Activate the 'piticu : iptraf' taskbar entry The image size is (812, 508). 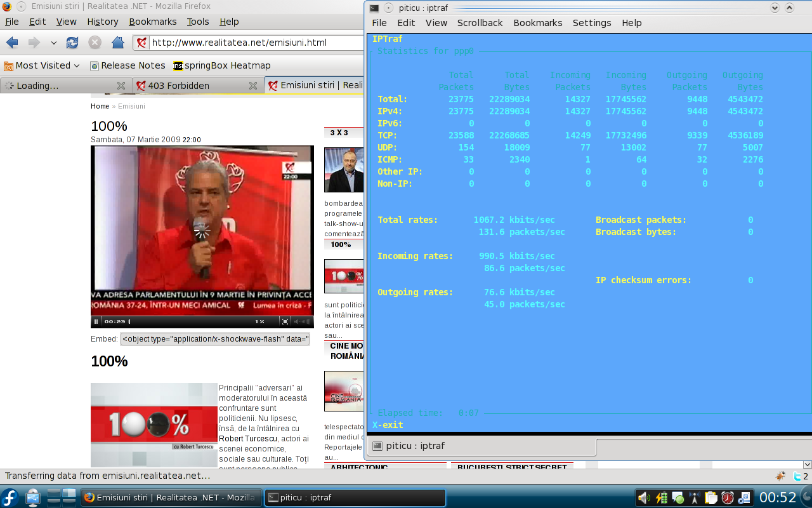pos(355,498)
